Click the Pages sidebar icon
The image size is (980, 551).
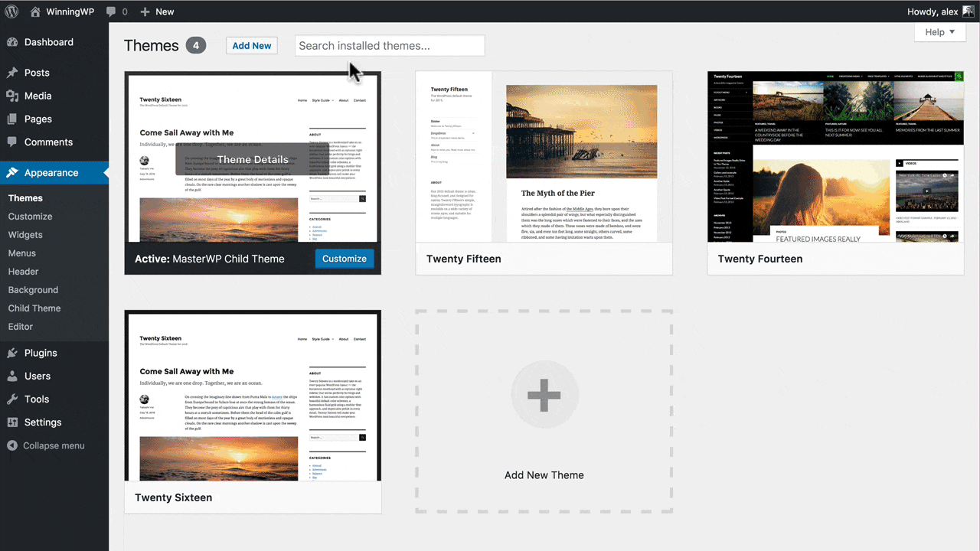point(13,119)
